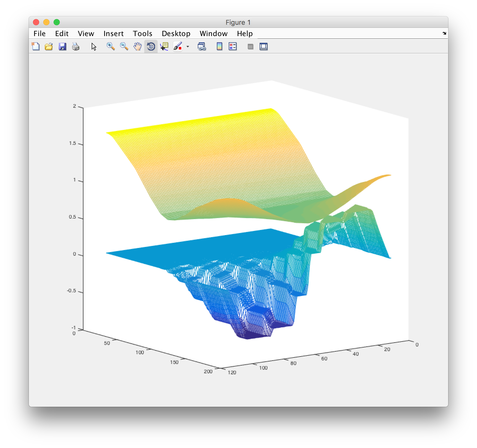477x448 pixels.
Task: Close the Figure 1 window
Action: [36, 22]
